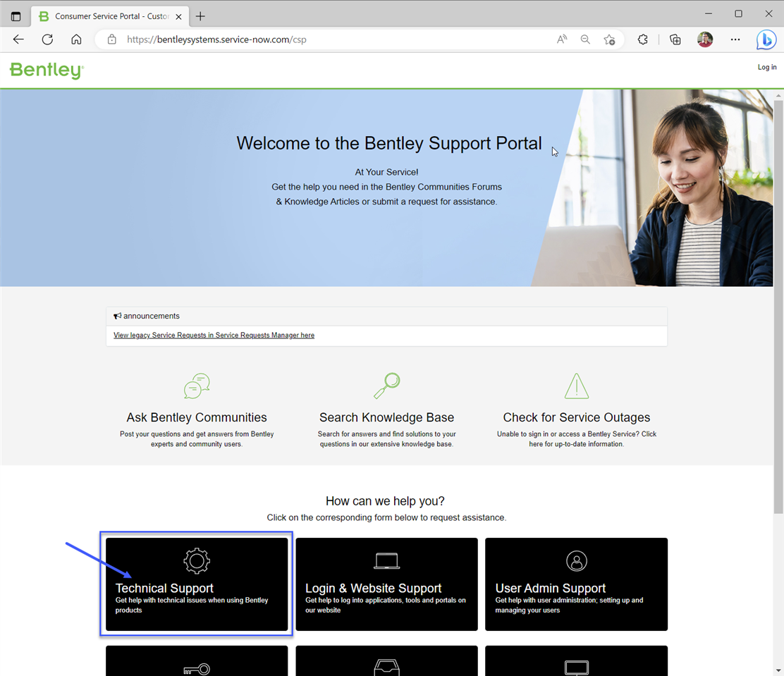Open the Check for Service Outages heading
The height and width of the screenshot is (676, 784).
click(577, 417)
